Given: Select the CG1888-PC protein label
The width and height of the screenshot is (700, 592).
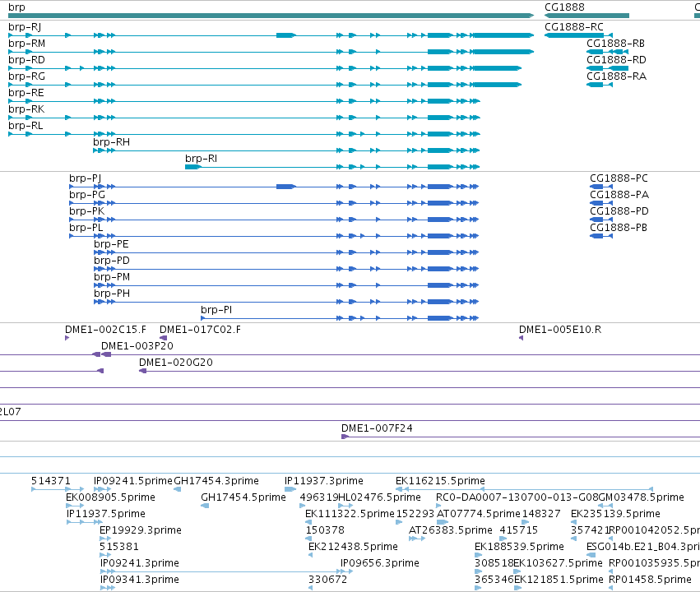Looking at the screenshot, I should point(619,178).
